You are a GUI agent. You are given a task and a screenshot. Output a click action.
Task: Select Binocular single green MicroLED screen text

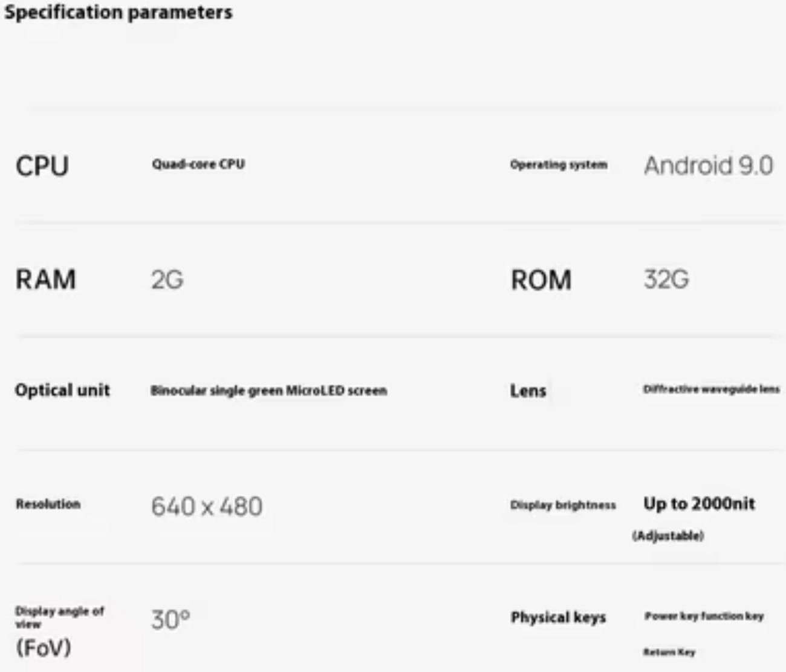[x=268, y=391]
